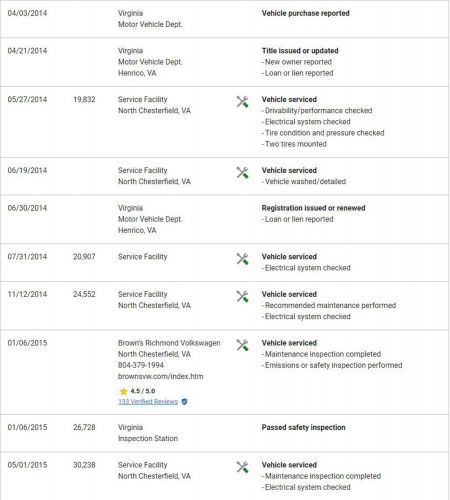Select the Passed safety inspection record
The width and height of the screenshot is (450, 500).
(303, 427)
